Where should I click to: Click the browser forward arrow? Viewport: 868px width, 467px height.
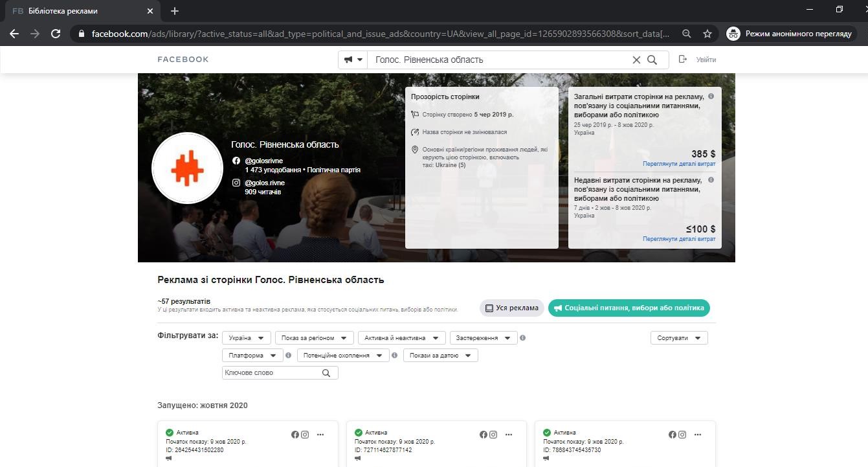(35, 34)
